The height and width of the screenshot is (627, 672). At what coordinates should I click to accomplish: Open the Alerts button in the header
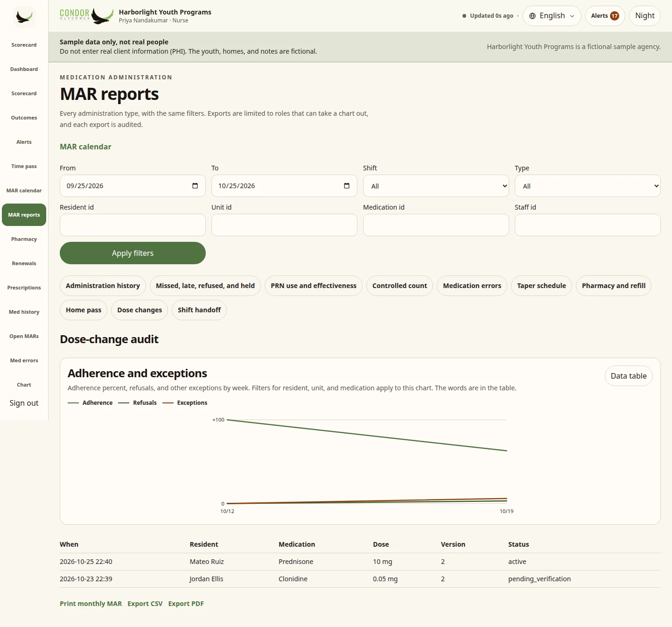[x=605, y=16]
